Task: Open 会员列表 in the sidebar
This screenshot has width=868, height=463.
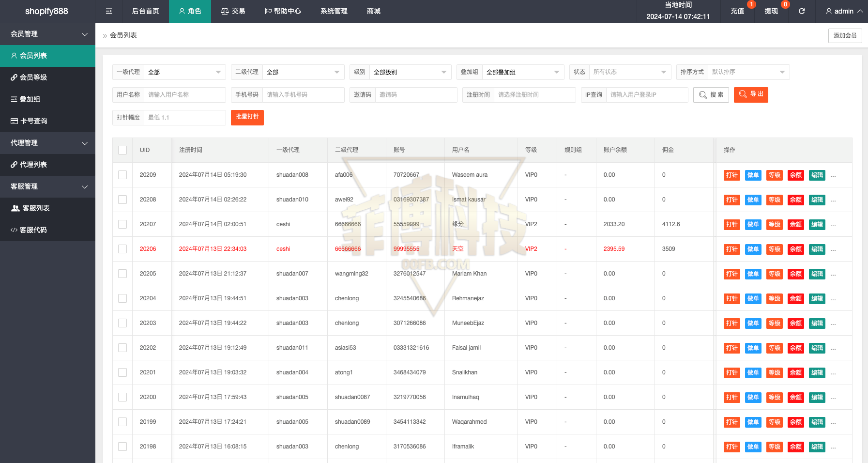Action: click(47, 56)
